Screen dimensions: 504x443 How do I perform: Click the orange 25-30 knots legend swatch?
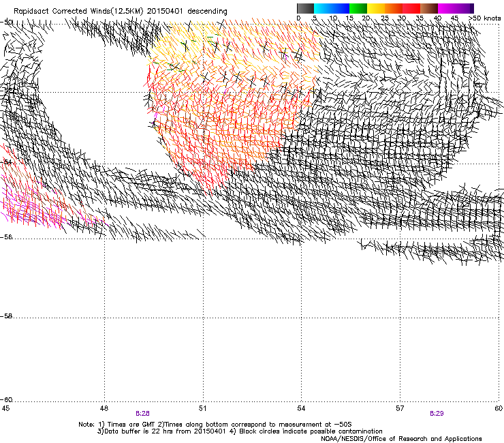point(394,8)
